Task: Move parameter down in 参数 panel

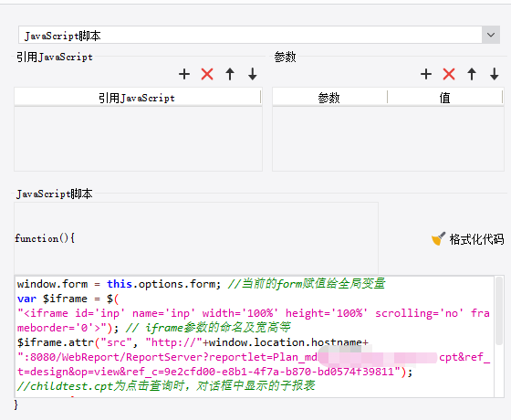Action: pos(495,74)
